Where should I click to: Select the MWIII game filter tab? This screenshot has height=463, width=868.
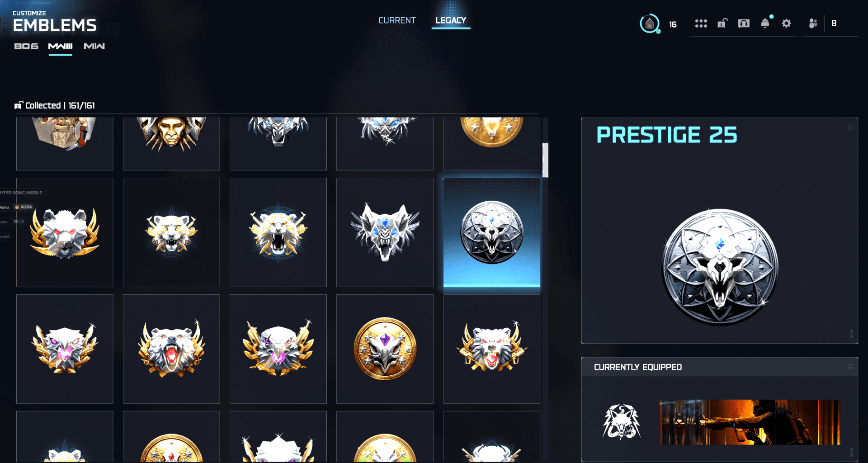pos(60,46)
